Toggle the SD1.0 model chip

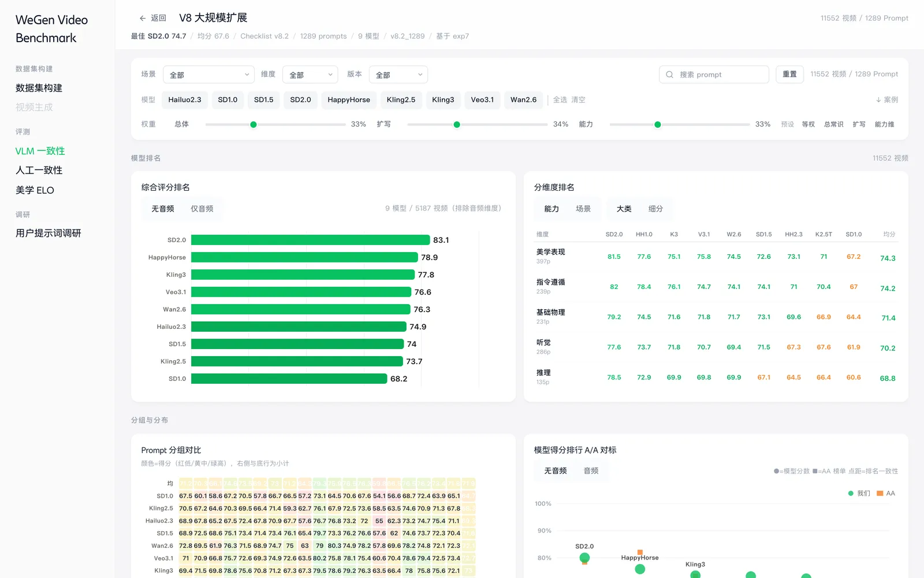click(x=228, y=100)
